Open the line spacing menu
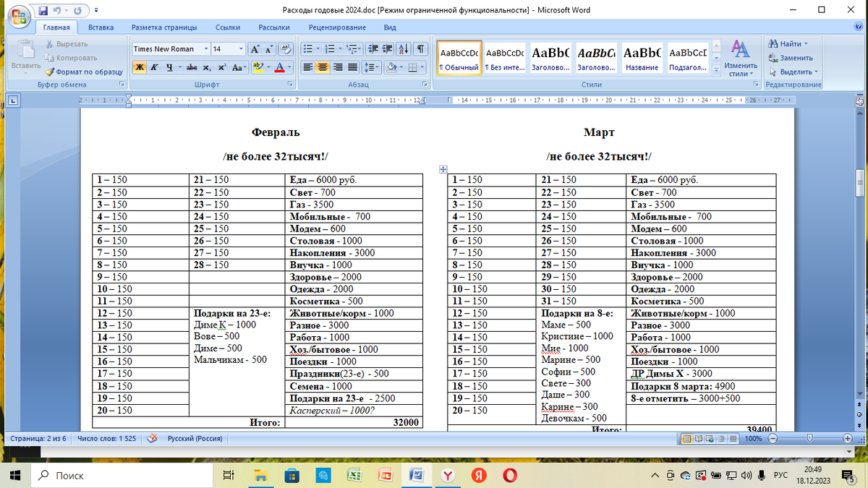The width and height of the screenshot is (868, 488). 371,67
